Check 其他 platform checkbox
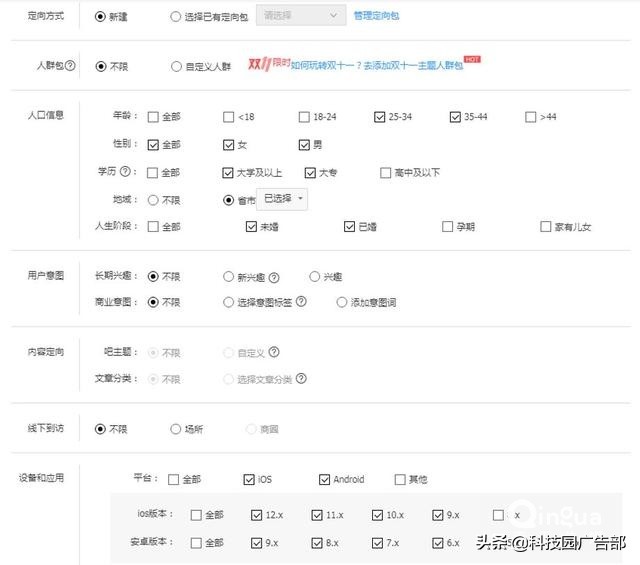The image size is (640, 565). 400,479
